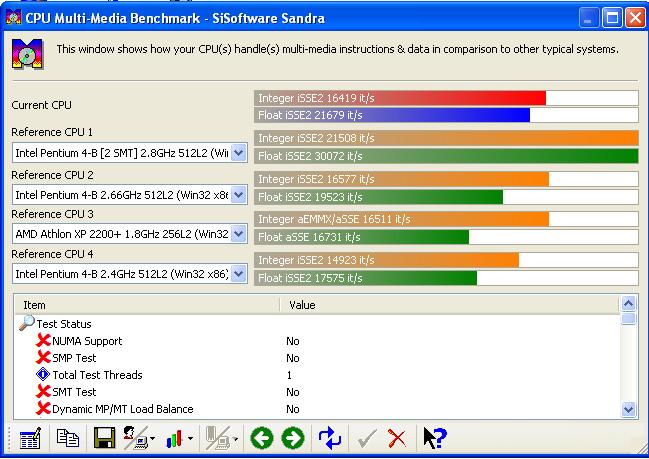Viewport: 649px width, 459px height.
Task: Save results with the floppy disk icon
Action: (x=104, y=438)
